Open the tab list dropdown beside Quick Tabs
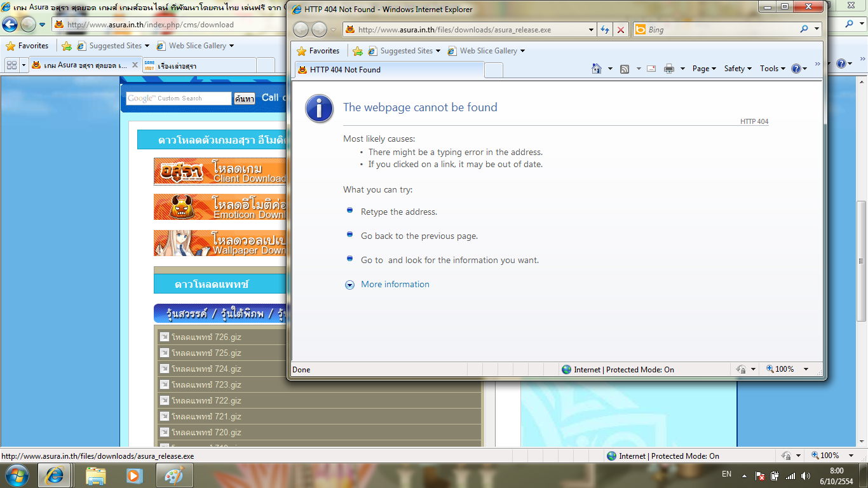The width and height of the screenshot is (868, 488). tap(24, 65)
